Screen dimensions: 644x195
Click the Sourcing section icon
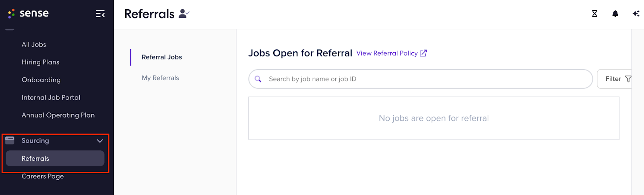(x=10, y=140)
